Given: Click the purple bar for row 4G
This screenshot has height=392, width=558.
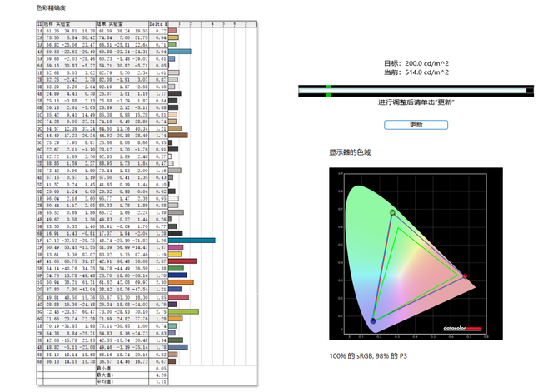Looking at the screenshot, I should click(173, 305).
